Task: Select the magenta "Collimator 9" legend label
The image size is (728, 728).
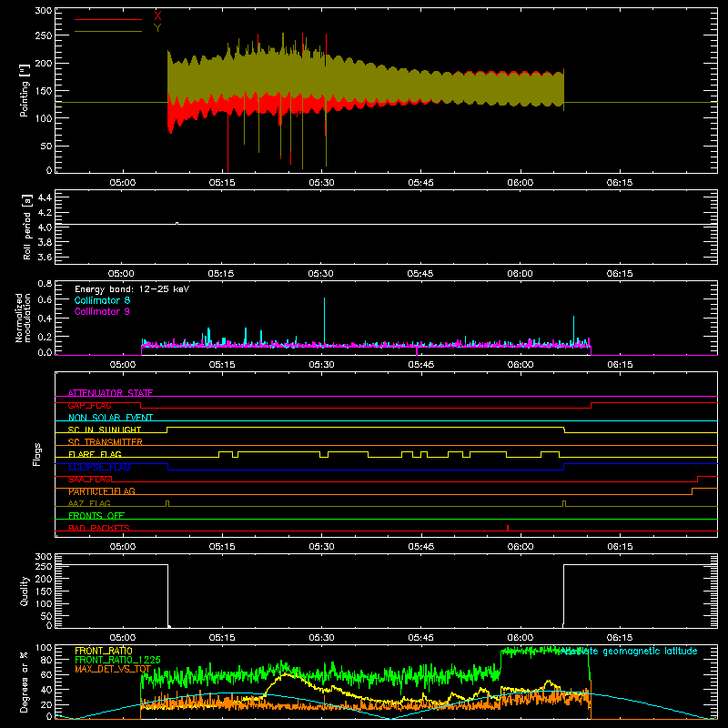Action: click(102, 311)
